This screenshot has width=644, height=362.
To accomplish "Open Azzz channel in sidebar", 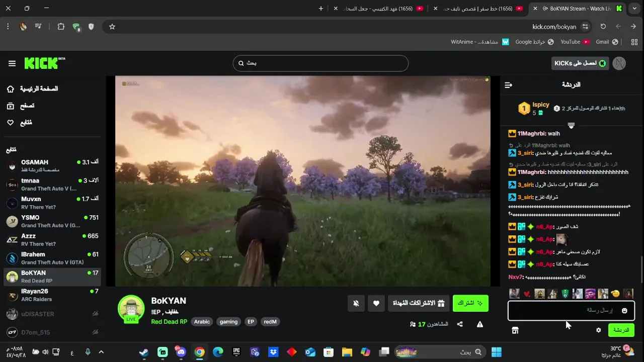I will (52, 240).
